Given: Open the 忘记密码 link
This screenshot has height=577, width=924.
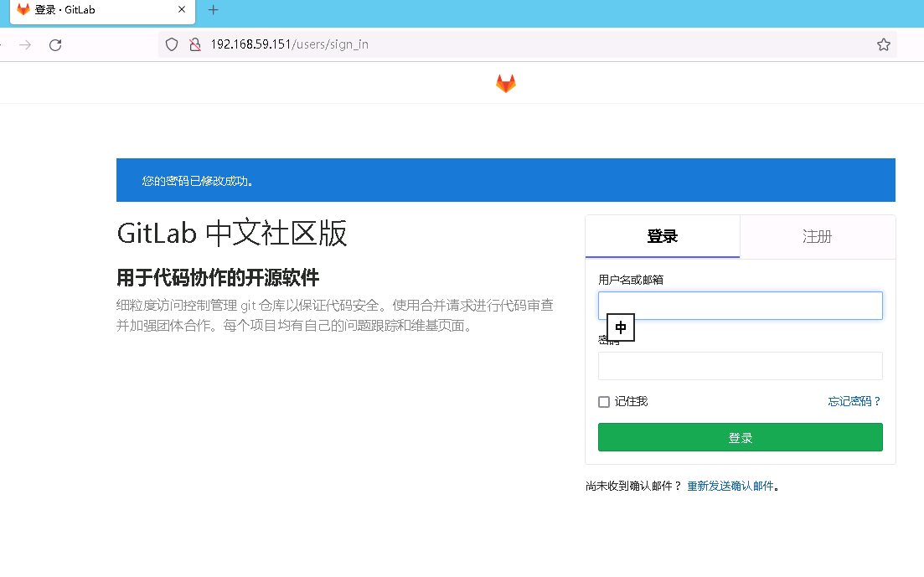Looking at the screenshot, I should click(854, 401).
